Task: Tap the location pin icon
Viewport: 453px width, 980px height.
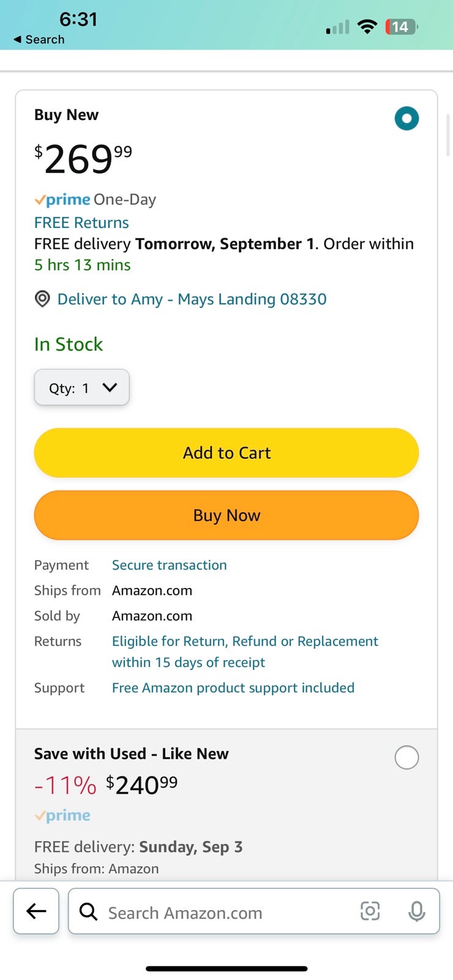Action: (x=42, y=299)
